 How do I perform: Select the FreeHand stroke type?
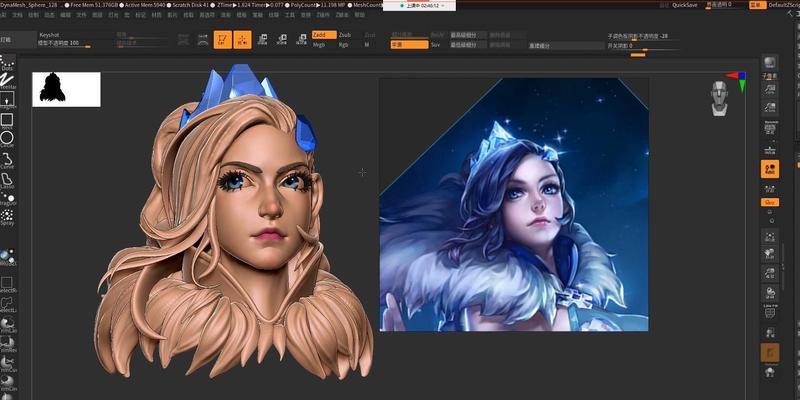7,81
